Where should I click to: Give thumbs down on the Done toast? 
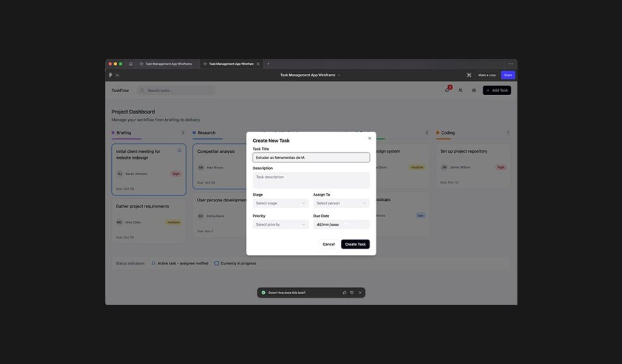click(352, 292)
